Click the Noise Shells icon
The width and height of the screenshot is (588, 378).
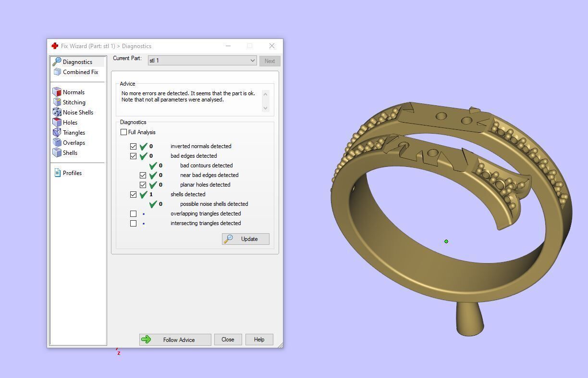click(x=57, y=113)
